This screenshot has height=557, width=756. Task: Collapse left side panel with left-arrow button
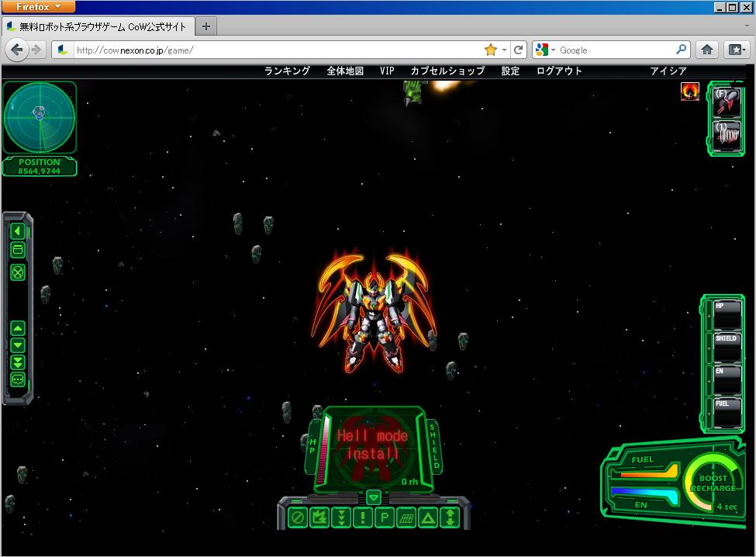pos(18,231)
